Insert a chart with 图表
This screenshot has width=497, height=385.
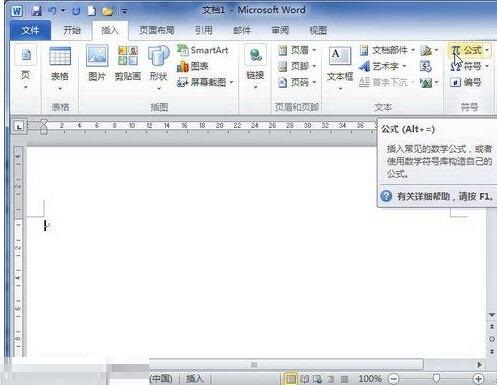point(193,66)
